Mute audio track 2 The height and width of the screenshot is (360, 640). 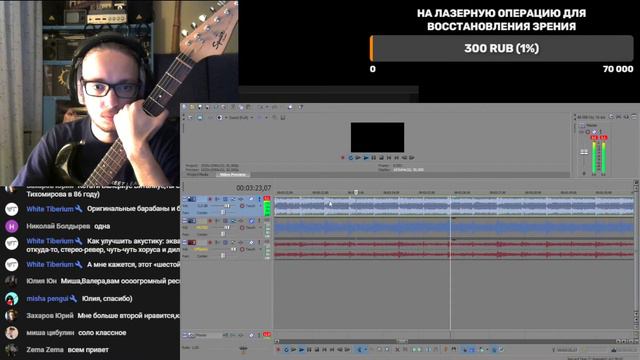251,221
